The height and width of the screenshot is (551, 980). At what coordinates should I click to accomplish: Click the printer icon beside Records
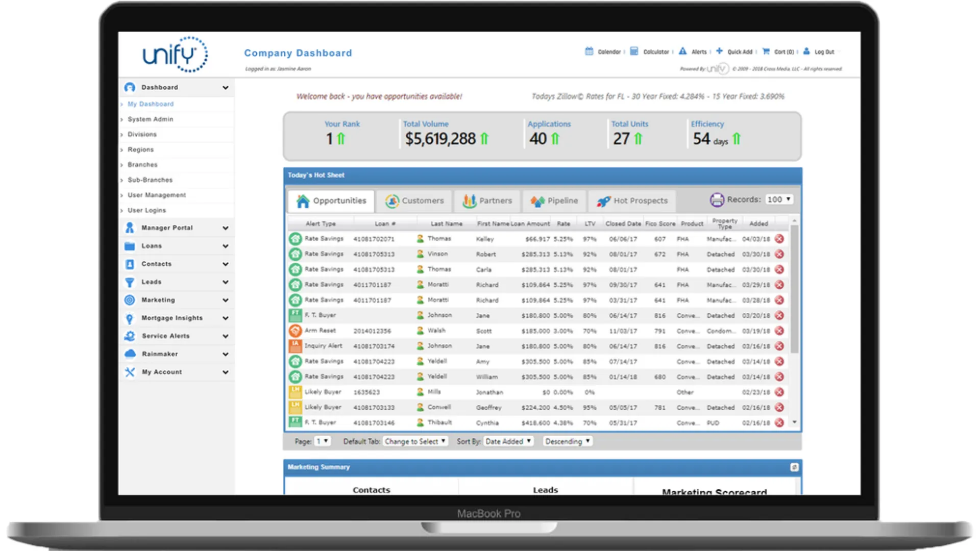tap(717, 200)
